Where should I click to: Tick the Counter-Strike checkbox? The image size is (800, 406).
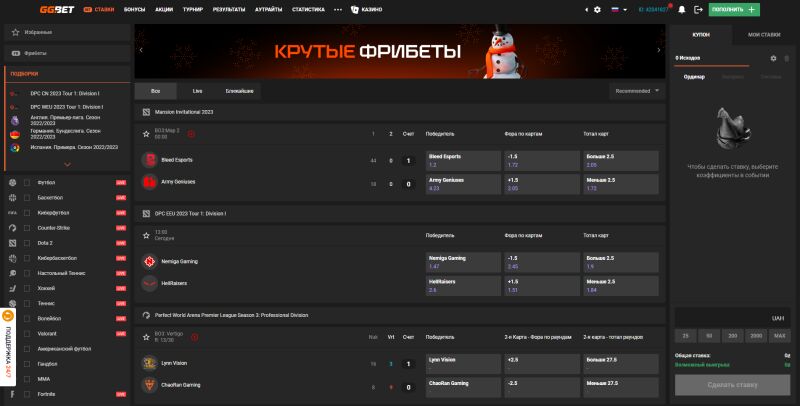[x=27, y=228]
